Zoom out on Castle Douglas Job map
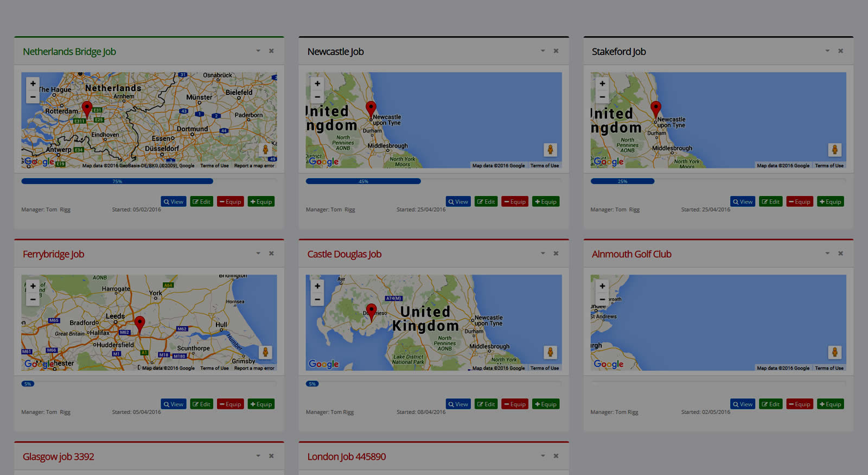This screenshot has width=868, height=475. pos(317,299)
